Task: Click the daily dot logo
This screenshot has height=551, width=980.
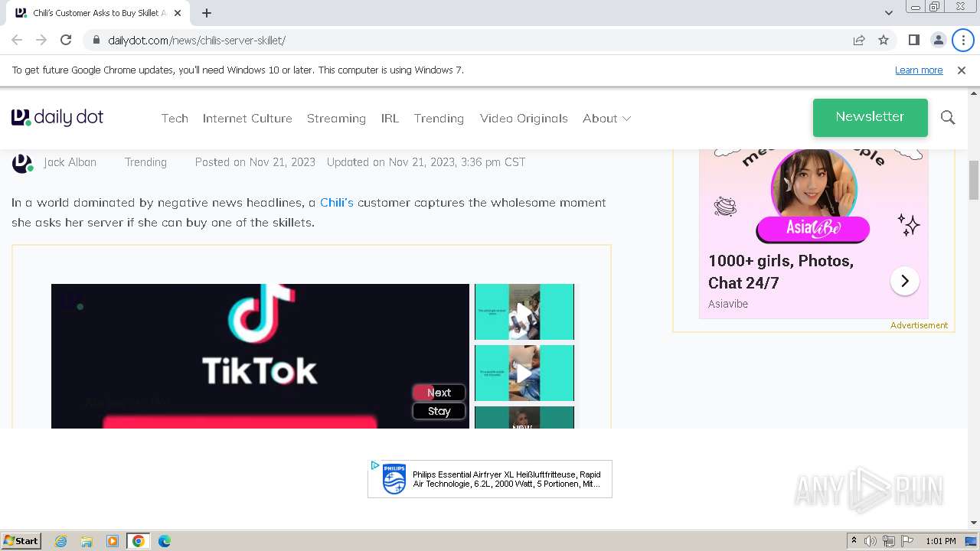Action: [x=57, y=117]
